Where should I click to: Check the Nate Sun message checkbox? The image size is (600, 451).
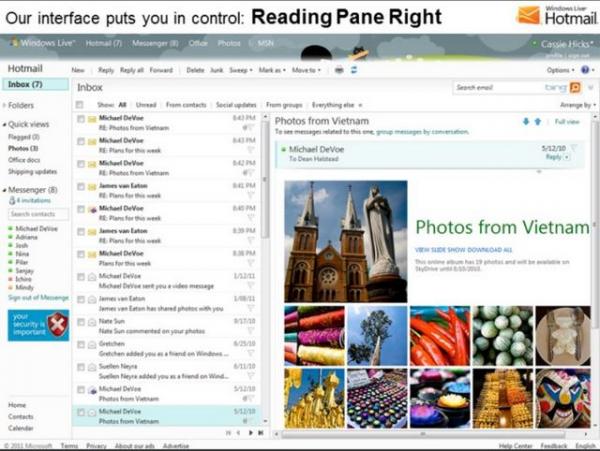pos(81,322)
